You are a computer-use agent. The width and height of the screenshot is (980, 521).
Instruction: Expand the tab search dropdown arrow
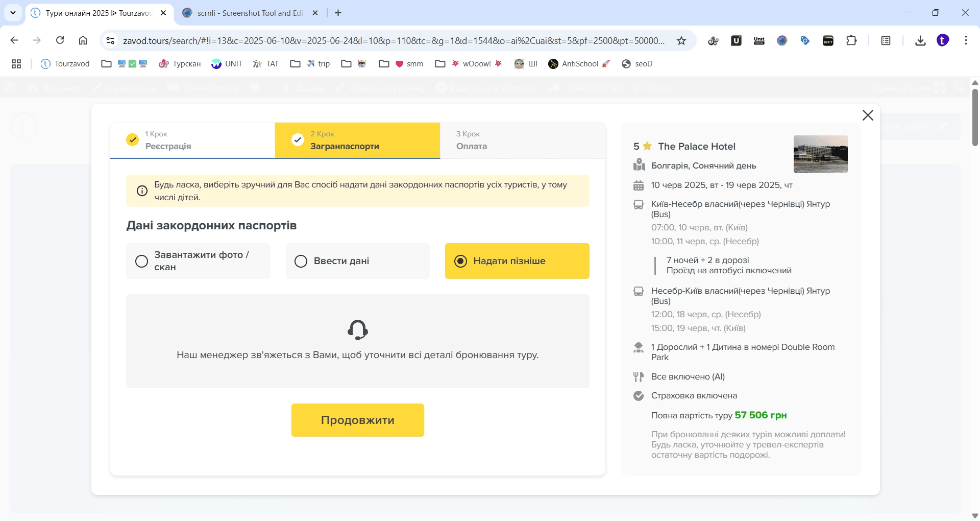click(13, 13)
